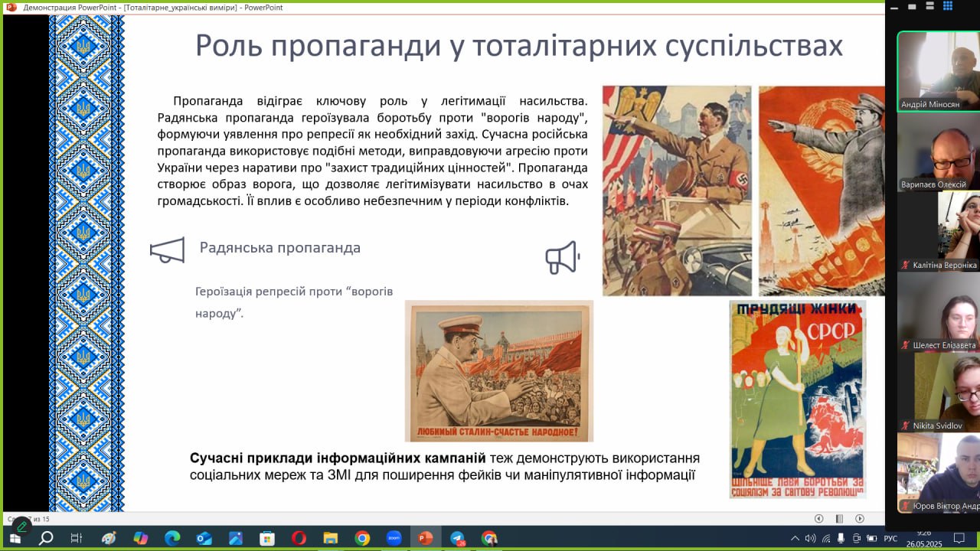Screen dimensions: 980x551
Task: Open the Windows Start menu
Action: pos(14,538)
